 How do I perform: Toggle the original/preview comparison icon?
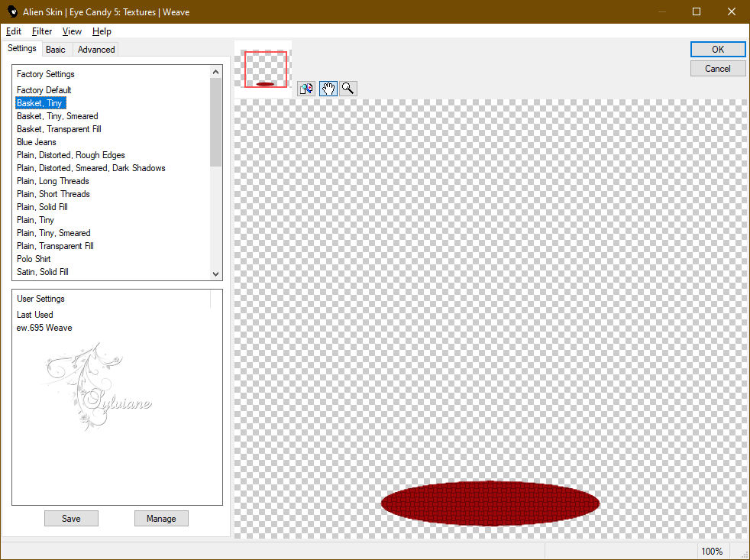tap(306, 89)
